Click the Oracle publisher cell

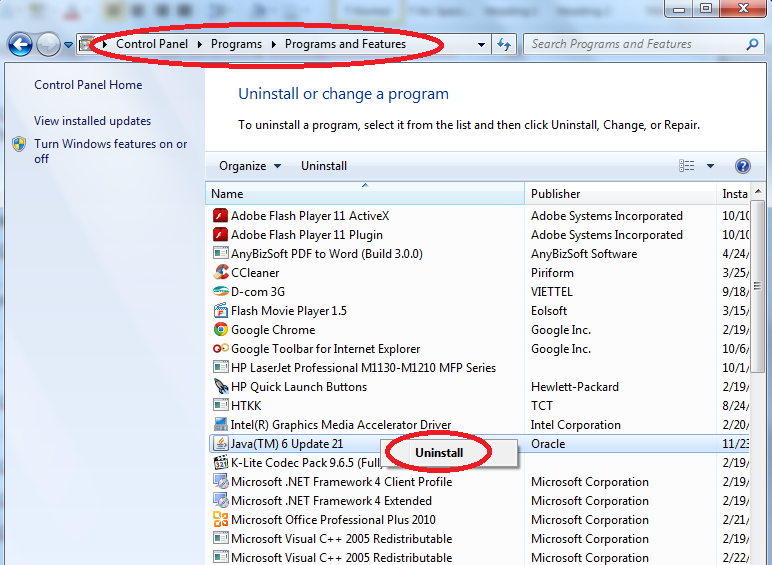[x=548, y=444]
